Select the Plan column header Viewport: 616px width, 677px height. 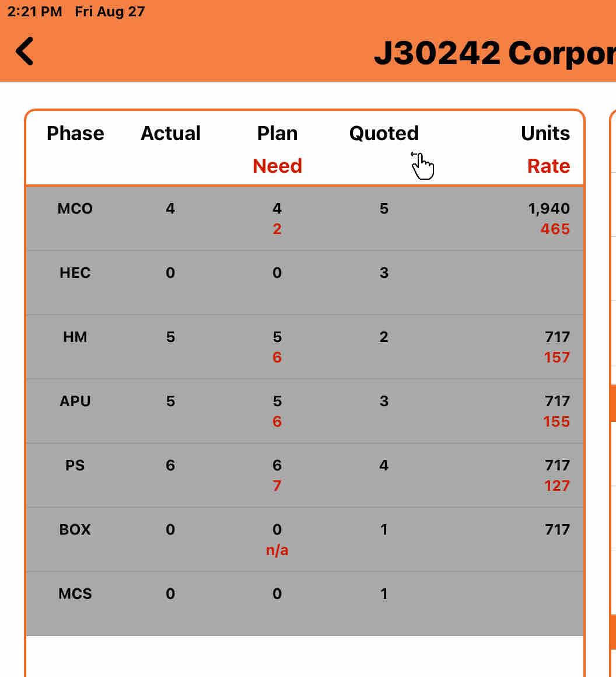coord(277,134)
